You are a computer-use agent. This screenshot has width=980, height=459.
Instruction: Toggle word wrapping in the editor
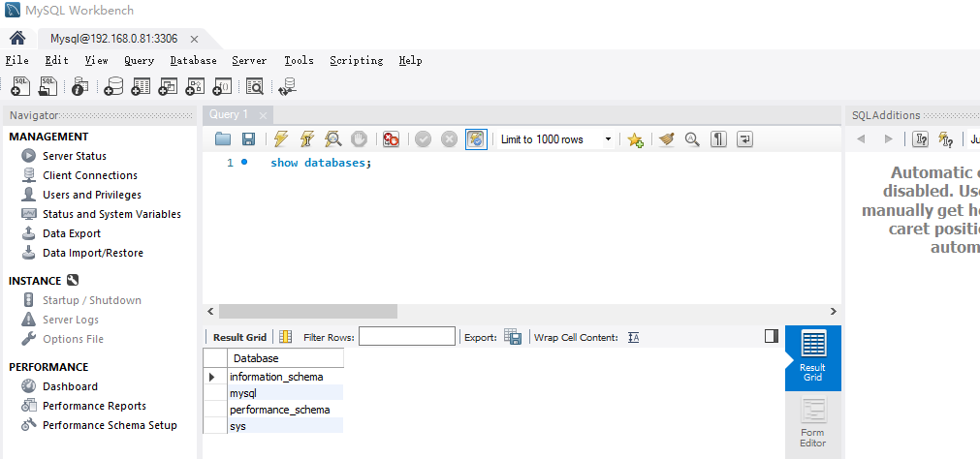pos(744,139)
